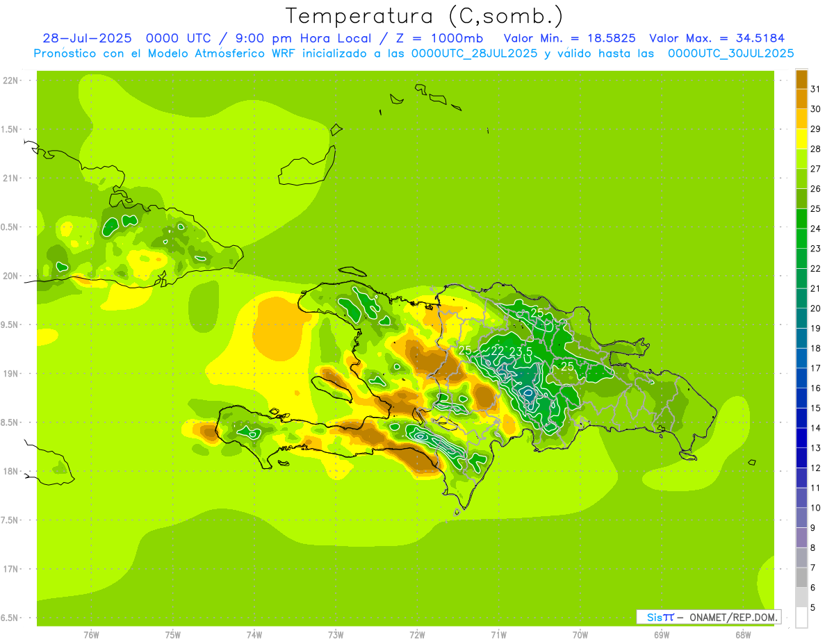Click the legend swatch between 26 and 27
Image resolution: width=834 pixels, height=644 pixels.
[801, 179]
